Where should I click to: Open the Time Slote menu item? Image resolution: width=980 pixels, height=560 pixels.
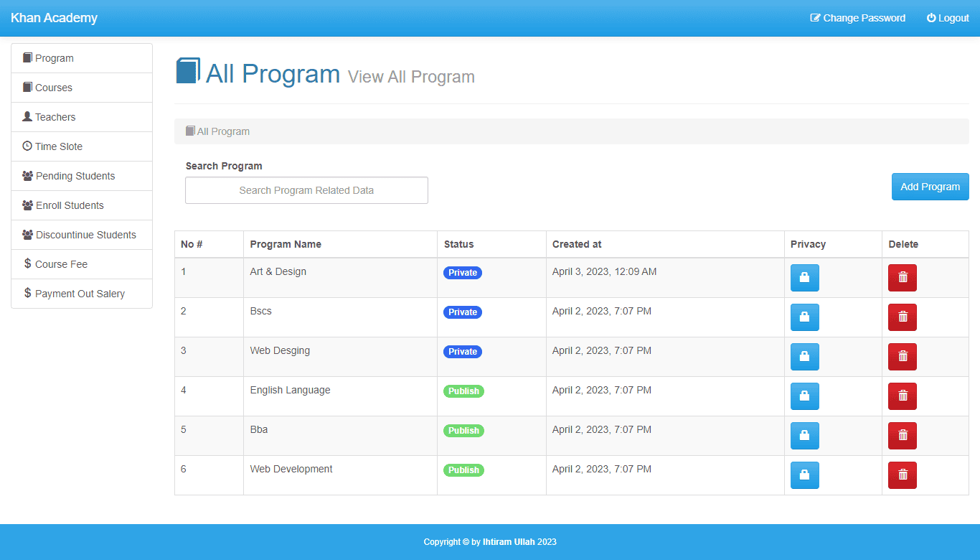pyautogui.click(x=59, y=146)
